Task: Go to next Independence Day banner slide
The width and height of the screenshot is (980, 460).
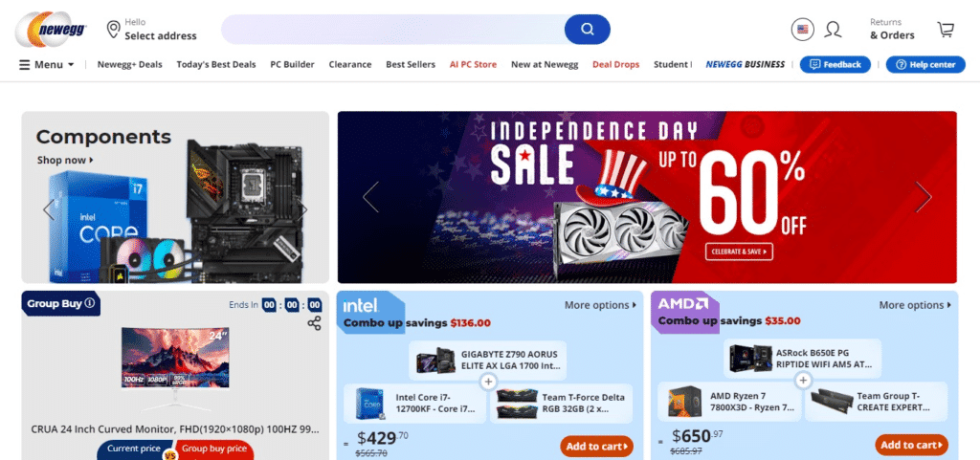Action: pyautogui.click(x=924, y=197)
